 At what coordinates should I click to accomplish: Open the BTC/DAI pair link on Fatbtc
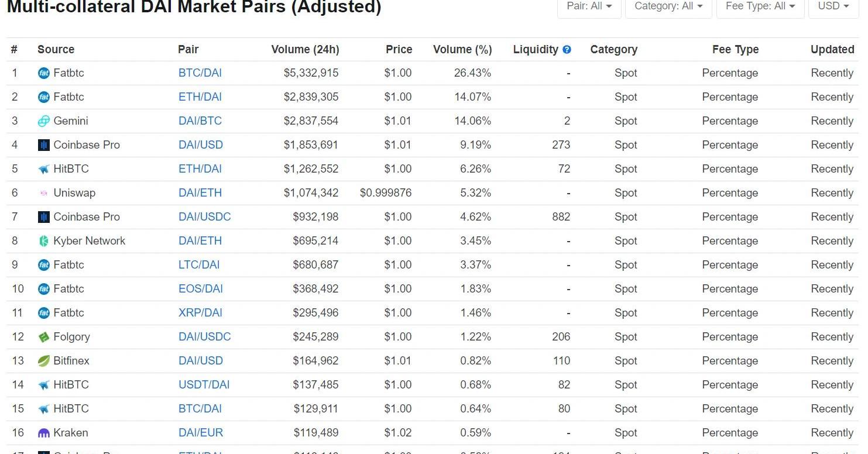200,73
